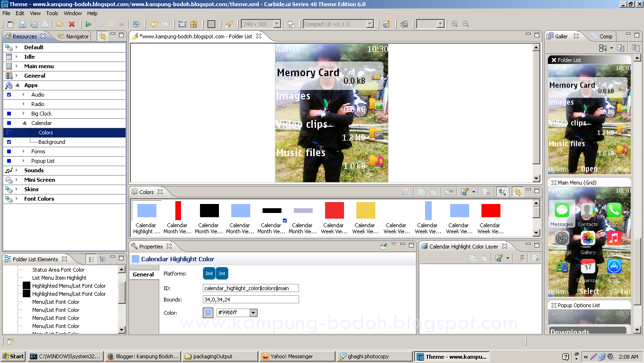Image resolution: width=644 pixels, height=363 pixels.
Task: Click the sync arrows icon in Colors panel
Action: point(517,192)
